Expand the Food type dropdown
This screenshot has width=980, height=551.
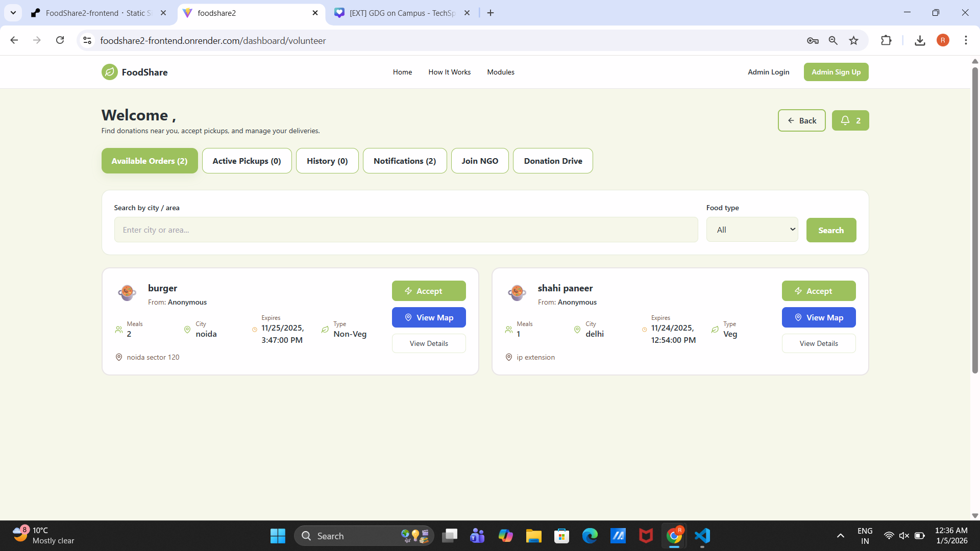coord(752,230)
